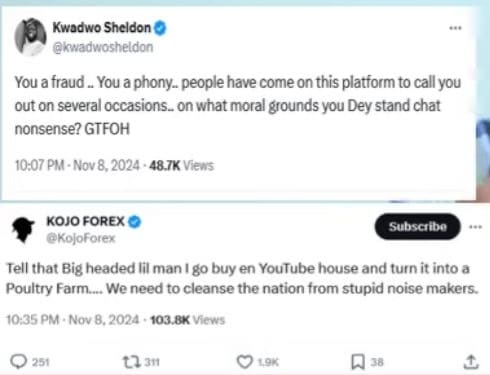The height and width of the screenshot is (375, 490).
Task: Subscribe to KOJO FOREX
Action: point(417,227)
